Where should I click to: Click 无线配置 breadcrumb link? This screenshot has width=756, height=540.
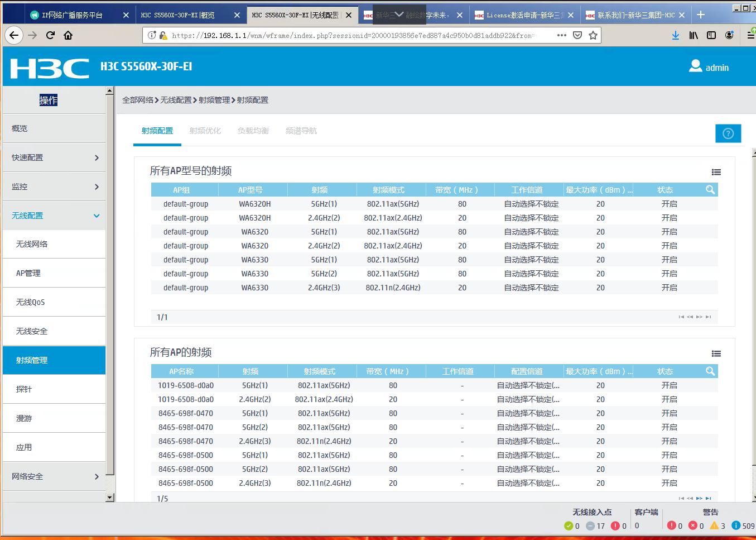(x=176, y=100)
